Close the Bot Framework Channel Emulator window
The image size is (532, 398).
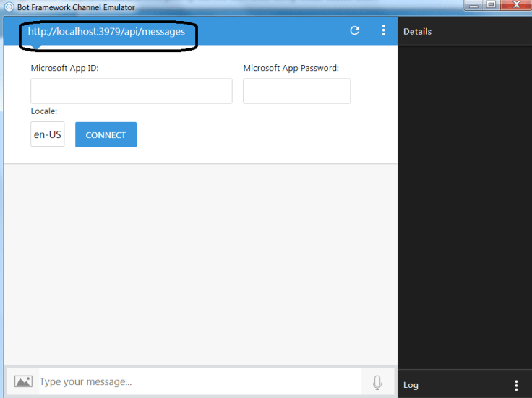(x=516, y=5)
